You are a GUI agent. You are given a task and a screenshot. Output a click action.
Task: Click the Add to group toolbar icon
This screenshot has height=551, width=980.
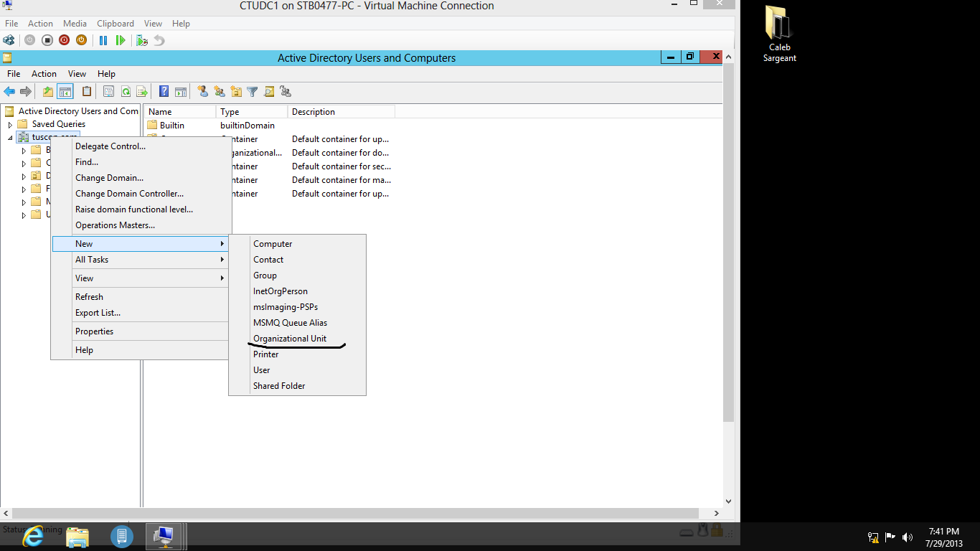point(286,91)
